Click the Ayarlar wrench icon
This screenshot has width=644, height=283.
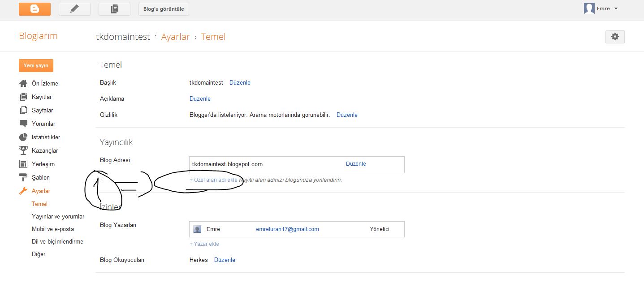click(24, 191)
